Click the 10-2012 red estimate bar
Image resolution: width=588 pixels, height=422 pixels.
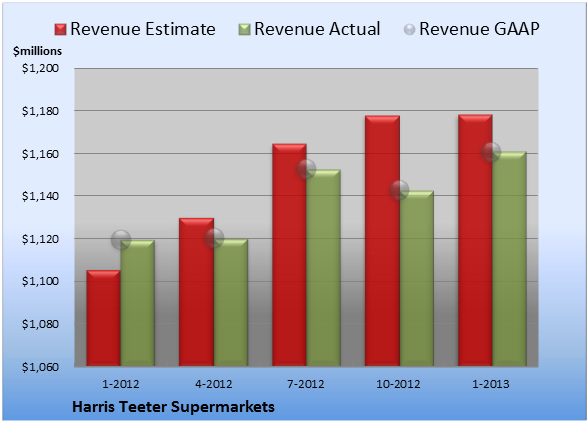pos(382,241)
